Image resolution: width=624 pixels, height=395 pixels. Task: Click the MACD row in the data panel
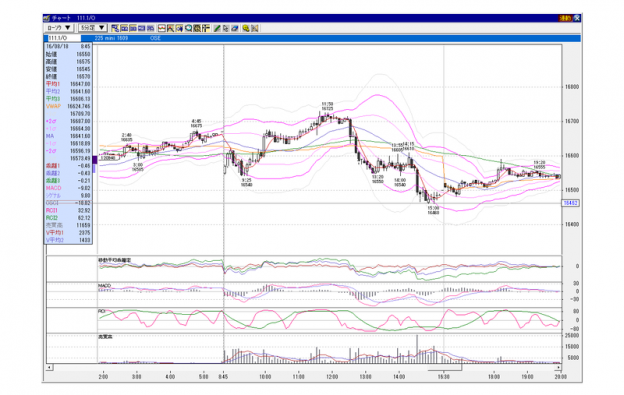click(68, 188)
